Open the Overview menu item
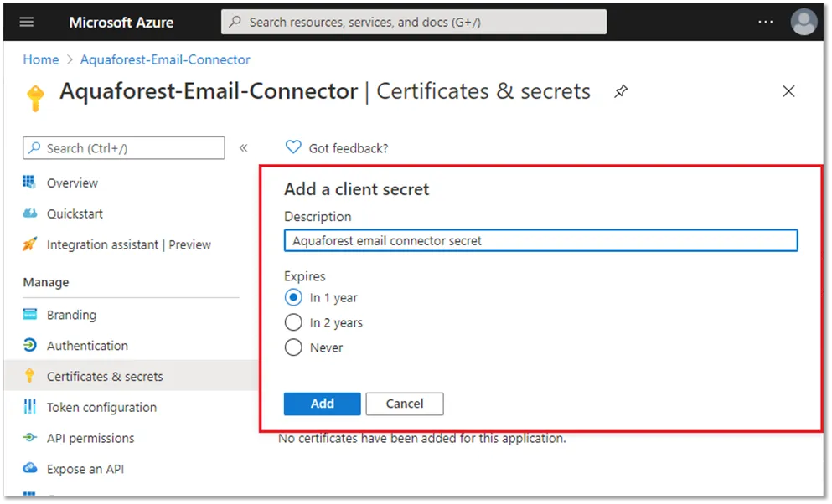Viewport: 832px width, 504px height. coord(72,183)
